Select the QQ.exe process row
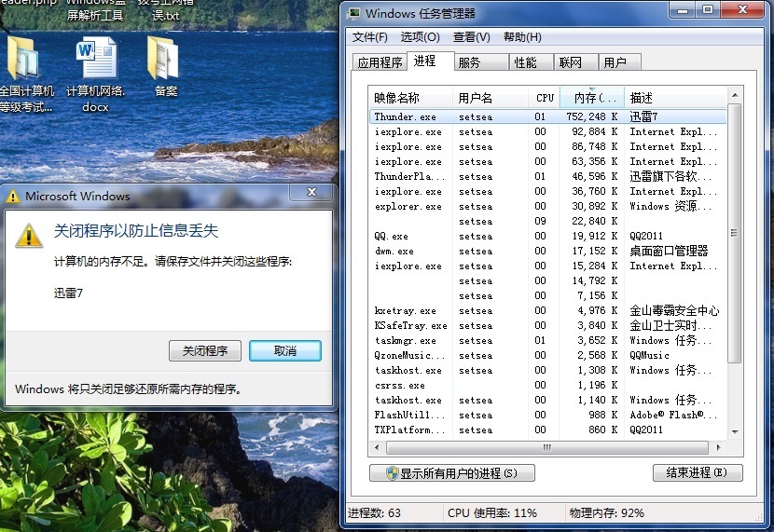 [547, 236]
